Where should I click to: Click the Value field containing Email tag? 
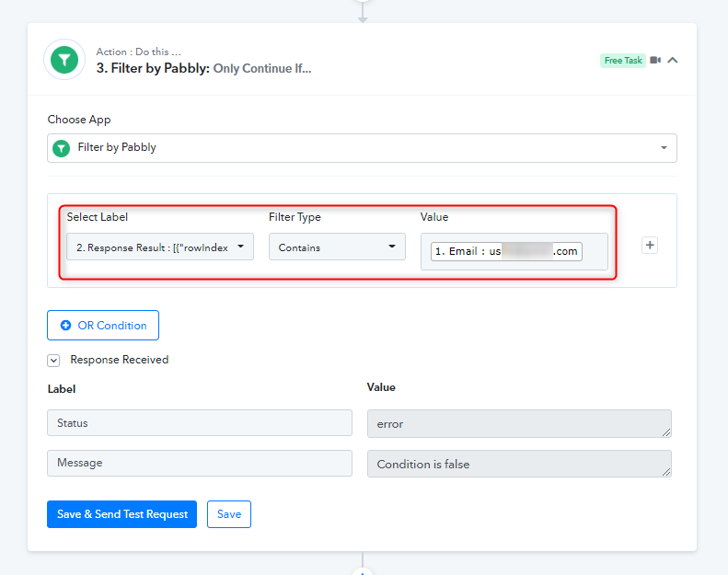tap(514, 251)
